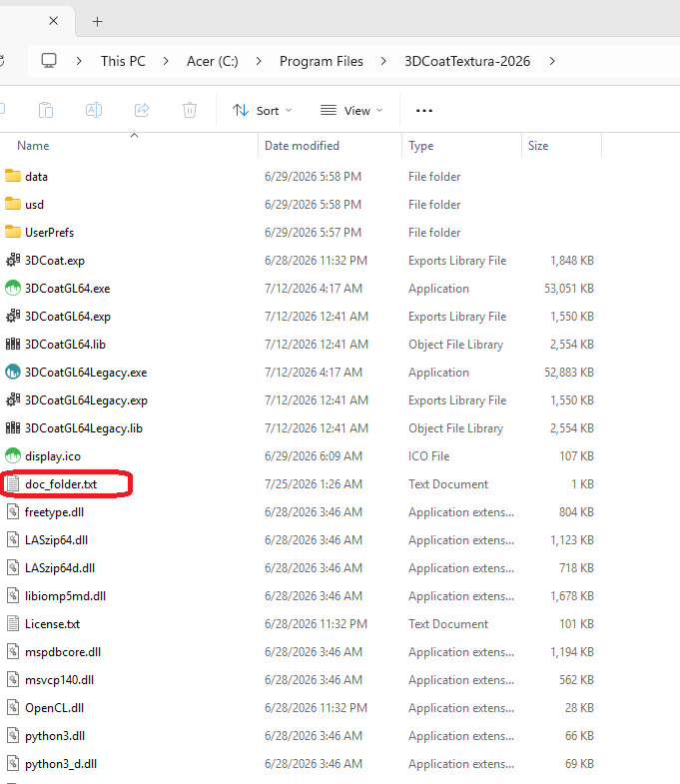Sort by the Date modified column header

302,146
